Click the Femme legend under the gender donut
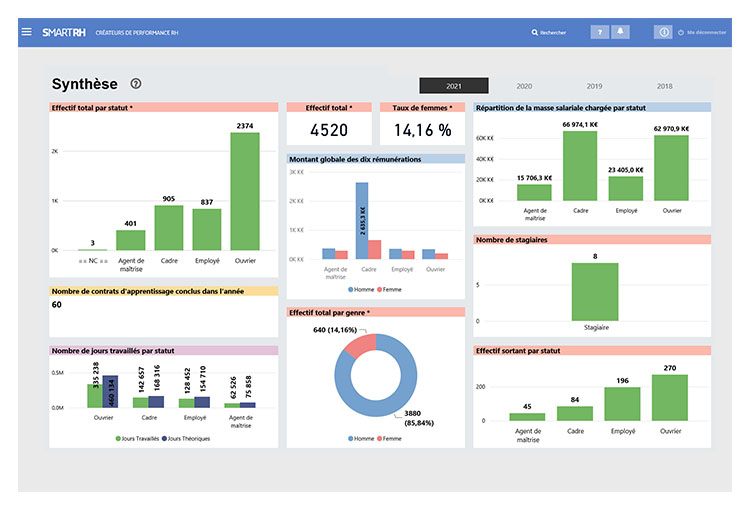This screenshot has width=750, height=510. [389, 438]
